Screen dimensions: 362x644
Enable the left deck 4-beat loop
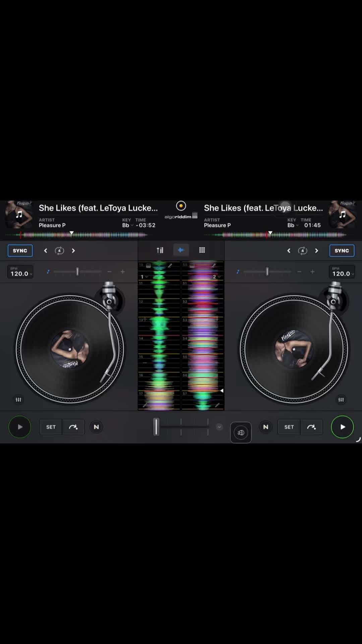click(x=59, y=251)
